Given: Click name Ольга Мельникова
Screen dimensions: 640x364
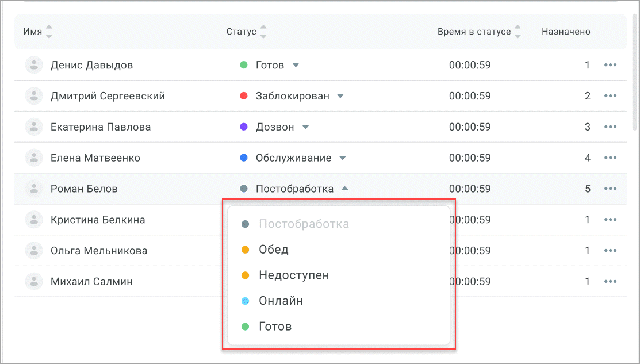Looking at the screenshot, I should coord(99,251).
